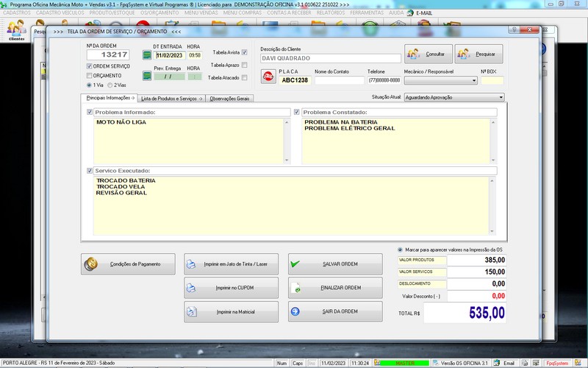The height and width of the screenshot is (368, 588).
Task: Toggle show values on OS print radio
Action: coord(400,250)
